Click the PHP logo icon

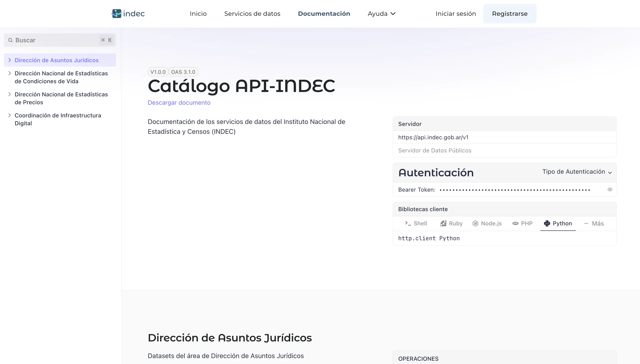click(515, 223)
